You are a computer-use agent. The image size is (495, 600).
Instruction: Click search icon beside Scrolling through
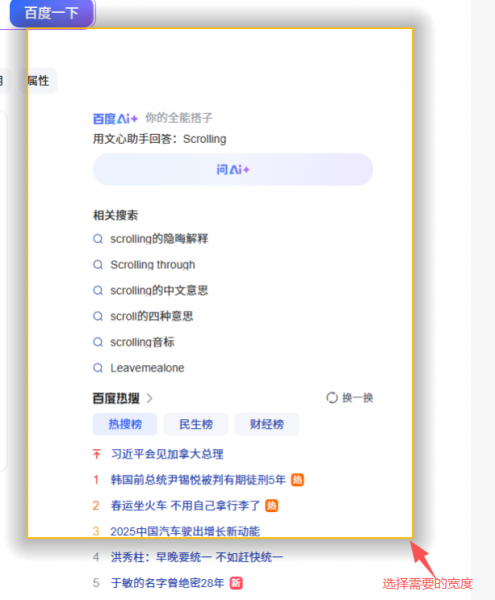[98, 265]
